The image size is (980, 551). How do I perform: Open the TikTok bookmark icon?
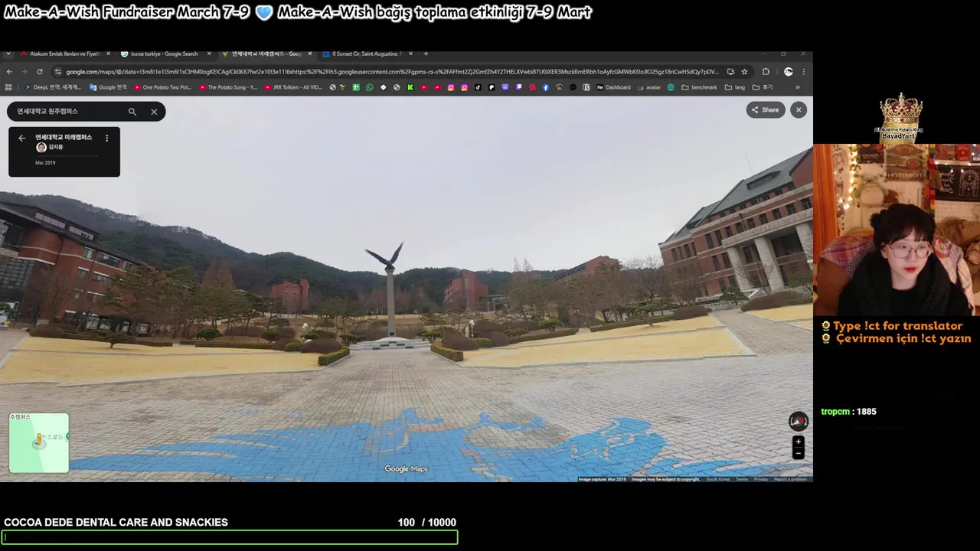(x=478, y=87)
